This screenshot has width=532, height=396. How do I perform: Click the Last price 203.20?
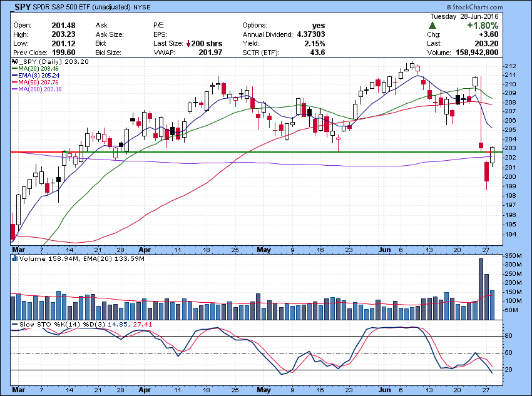[487, 43]
